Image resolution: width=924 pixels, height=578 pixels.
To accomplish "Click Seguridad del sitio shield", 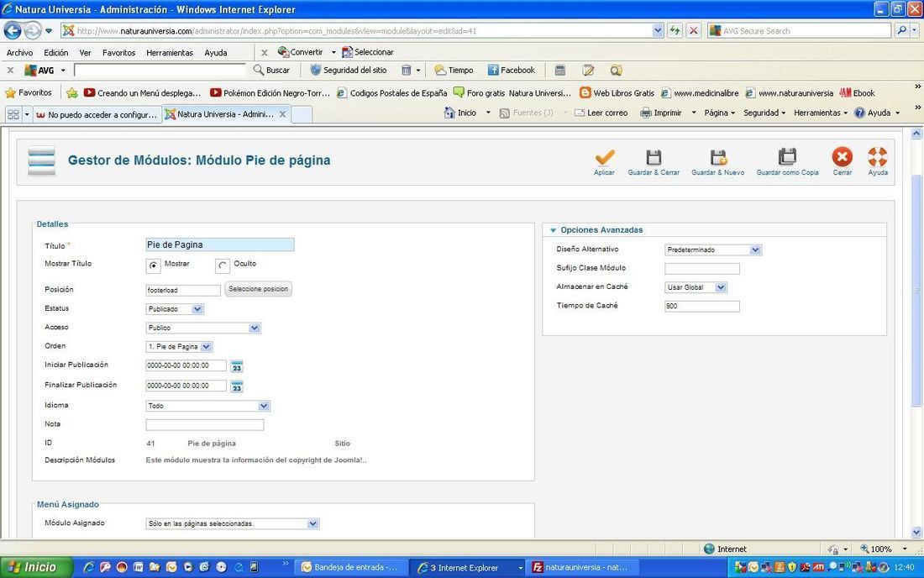I will tap(349, 70).
